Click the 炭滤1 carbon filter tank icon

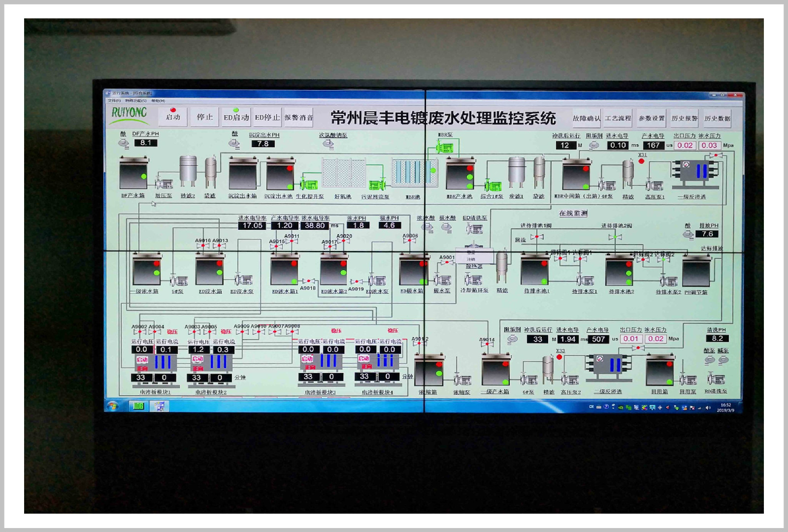coord(517,173)
